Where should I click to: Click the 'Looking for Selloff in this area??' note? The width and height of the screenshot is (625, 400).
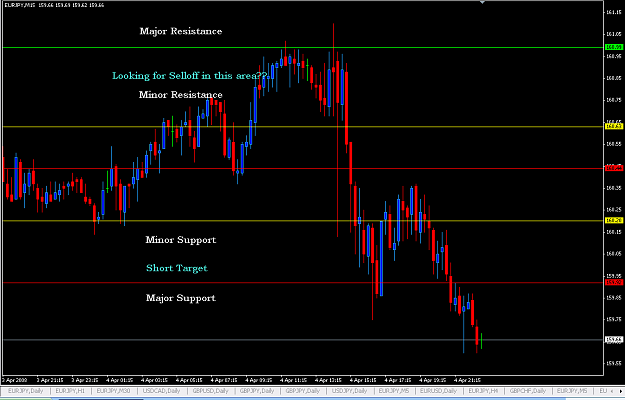[190, 76]
